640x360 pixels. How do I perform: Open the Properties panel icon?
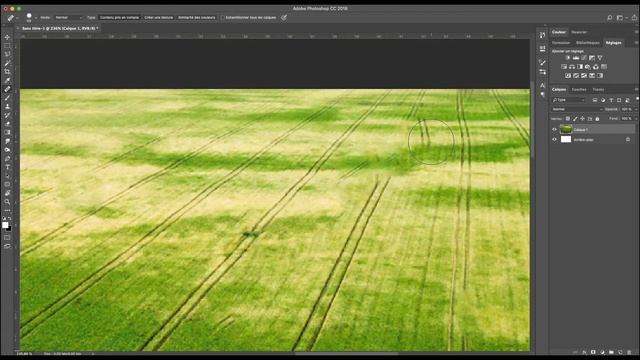pyautogui.click(x=542, y=49)
